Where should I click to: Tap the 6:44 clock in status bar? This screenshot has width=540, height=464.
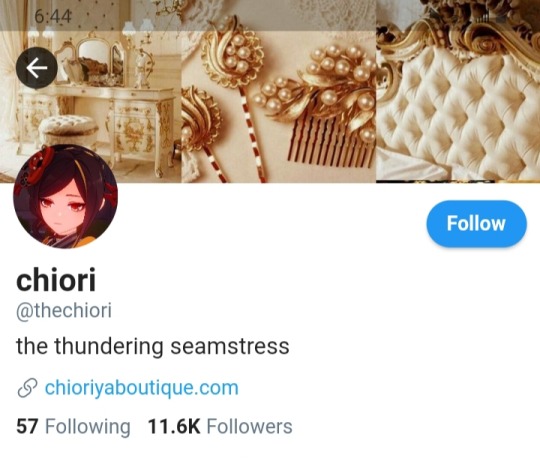(x=53, y=16)
